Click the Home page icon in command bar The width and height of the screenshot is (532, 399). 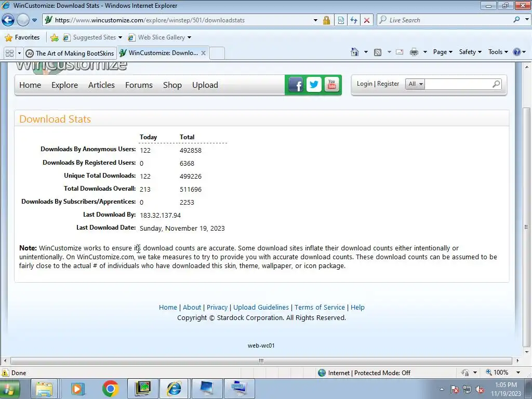354,52
